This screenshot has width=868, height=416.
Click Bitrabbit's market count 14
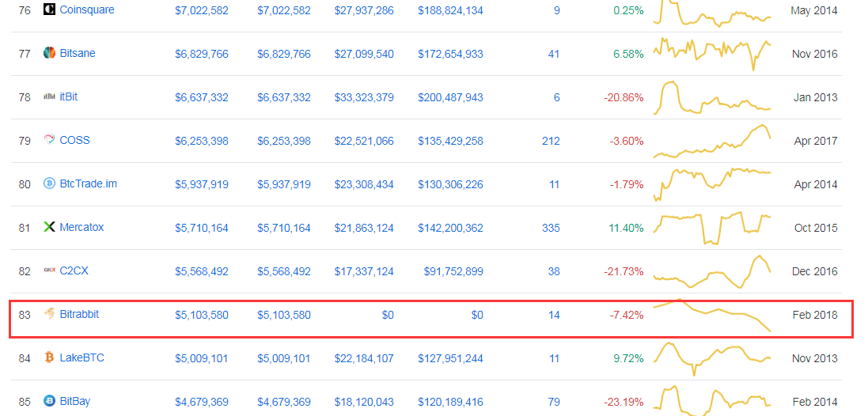[554, 316]
